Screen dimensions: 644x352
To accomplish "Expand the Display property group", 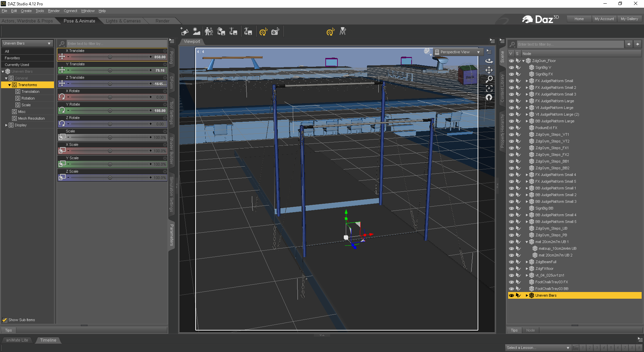I will click(x=6, y=125).
